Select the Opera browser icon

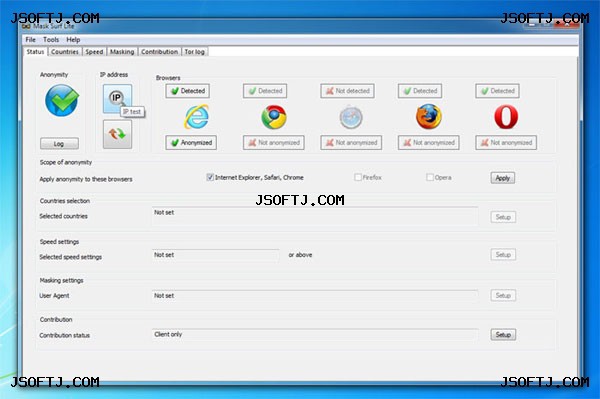pyautogui.click(x=506, y=117)
